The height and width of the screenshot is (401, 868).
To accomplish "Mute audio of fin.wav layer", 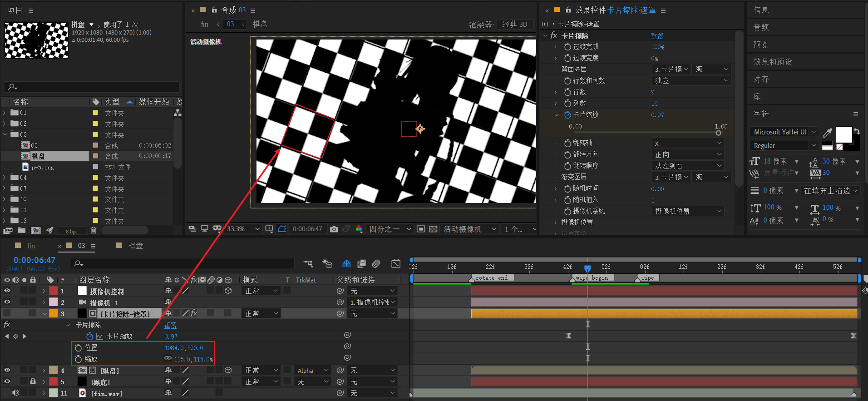I will pyautogui.click(x=16, y=393).
